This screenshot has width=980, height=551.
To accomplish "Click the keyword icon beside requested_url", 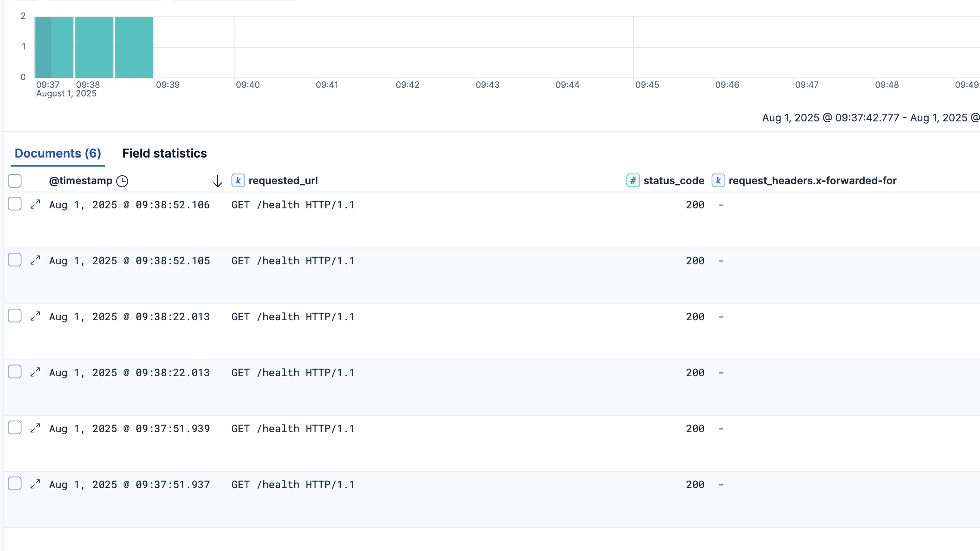I will coord(238,181).
